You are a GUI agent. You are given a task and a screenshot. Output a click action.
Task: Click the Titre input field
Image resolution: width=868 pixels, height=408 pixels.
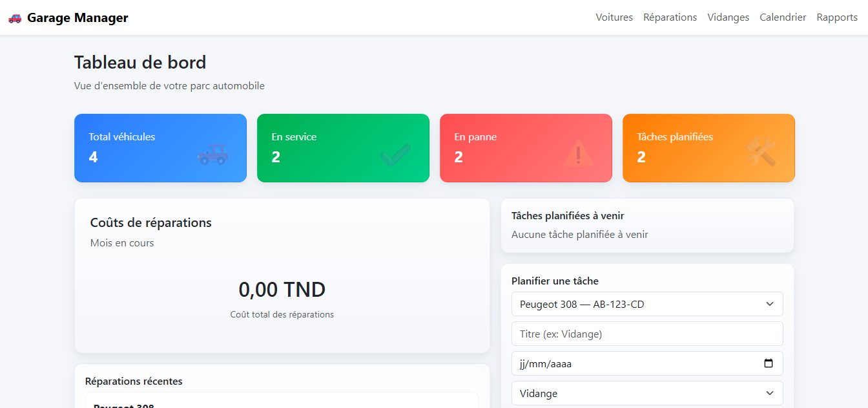[647, 334]
